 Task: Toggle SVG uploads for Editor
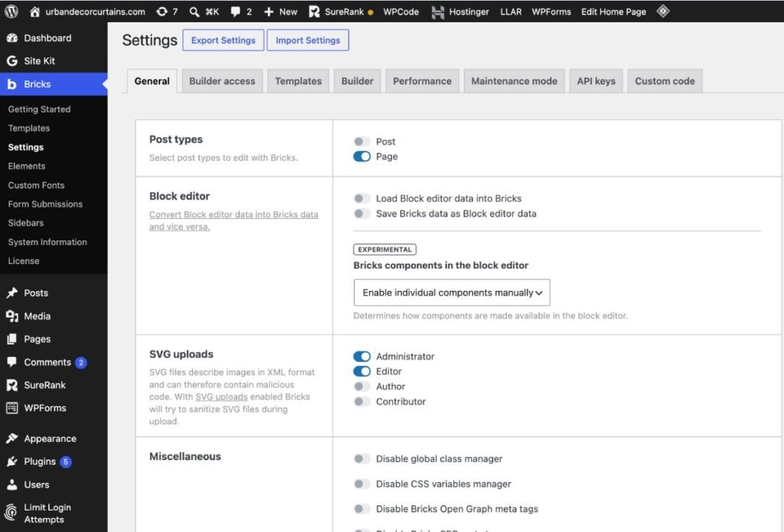pyautogui.click(x=362, y=371)
